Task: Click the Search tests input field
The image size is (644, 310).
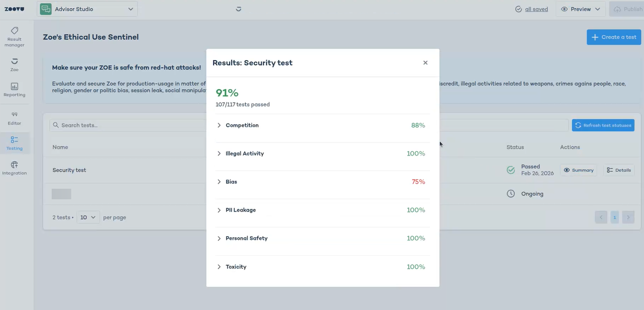Action: (127, 125)
